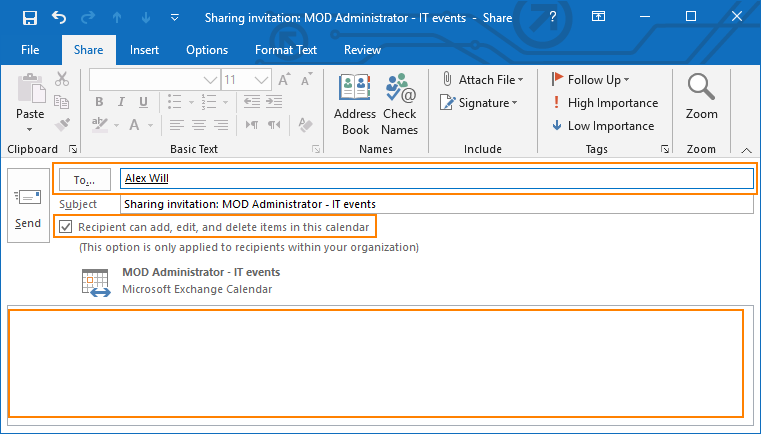
Task: Click the Numbering list icon
Action: point(209,102)
